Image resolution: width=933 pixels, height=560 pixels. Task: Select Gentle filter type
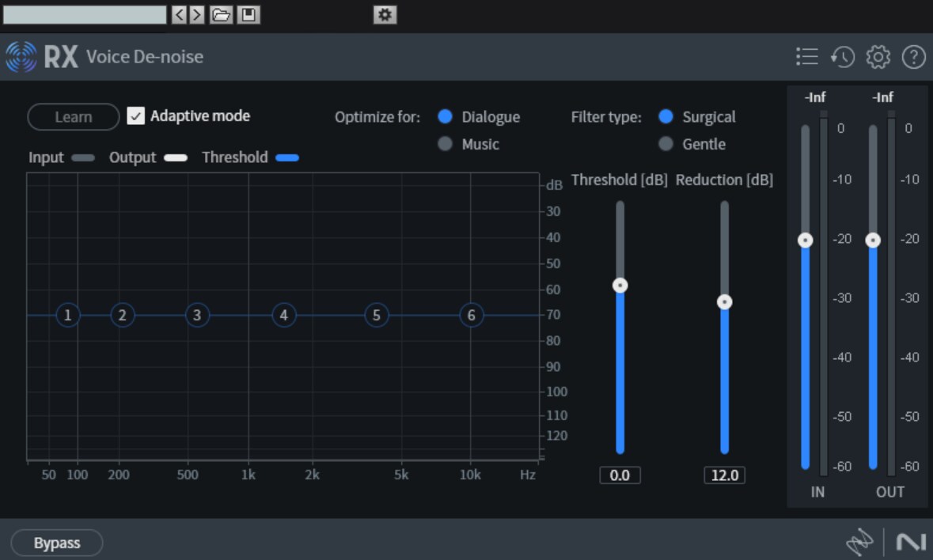pos(666,144)
